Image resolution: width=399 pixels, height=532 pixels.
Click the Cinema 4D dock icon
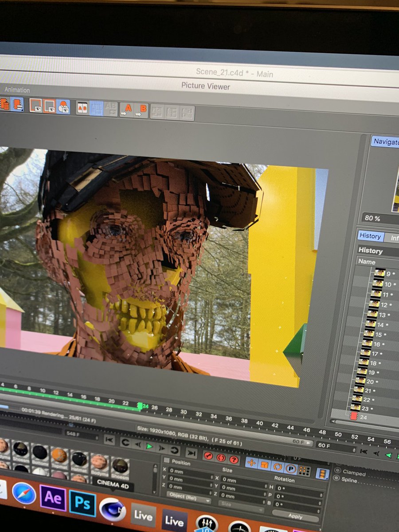point(112,509)
